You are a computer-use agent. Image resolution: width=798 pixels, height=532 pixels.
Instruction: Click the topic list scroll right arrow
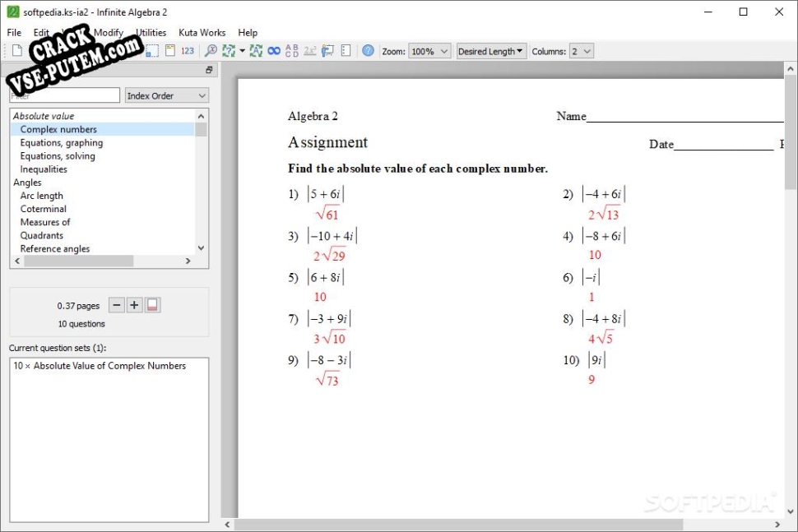[188, 261]
